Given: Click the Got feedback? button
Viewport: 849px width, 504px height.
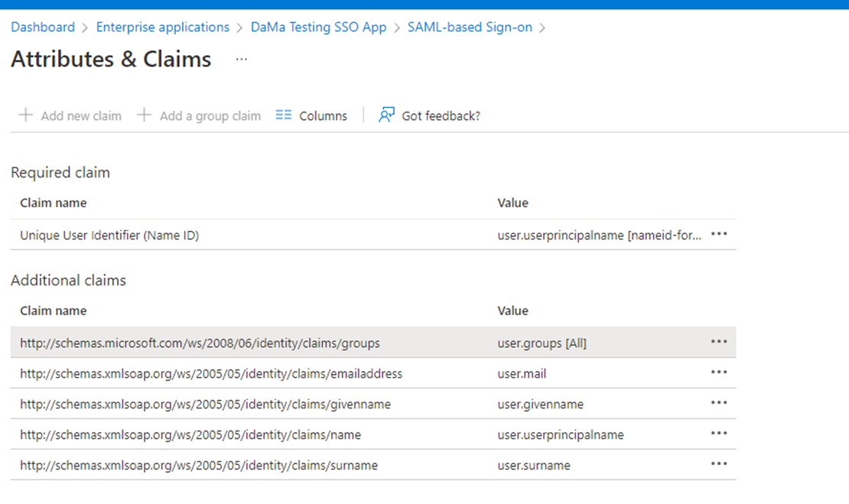Looking at the screenshot, I should click(441, 116).
